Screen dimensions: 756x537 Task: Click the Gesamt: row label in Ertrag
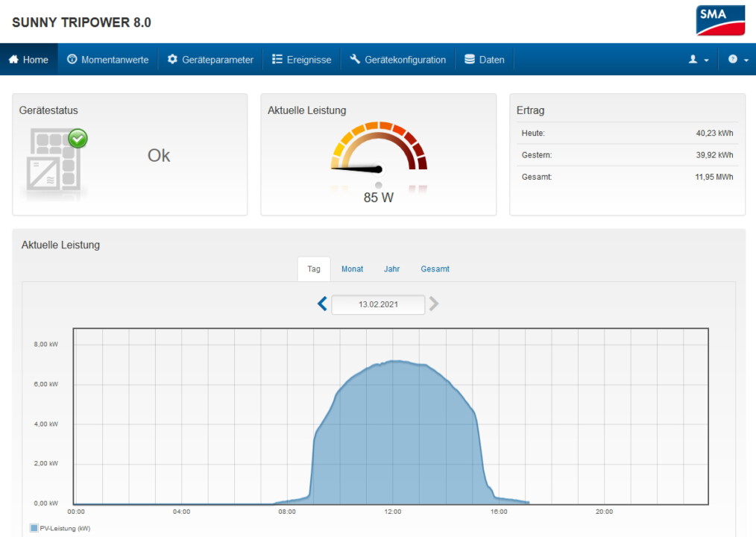537,177
